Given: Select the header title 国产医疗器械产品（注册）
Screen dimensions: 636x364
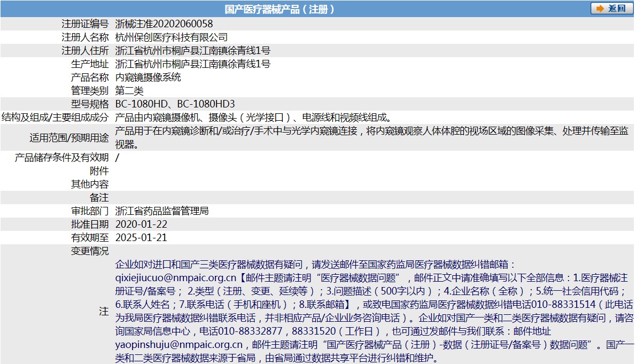Looking at the screenshot, I should pos(280,9).
